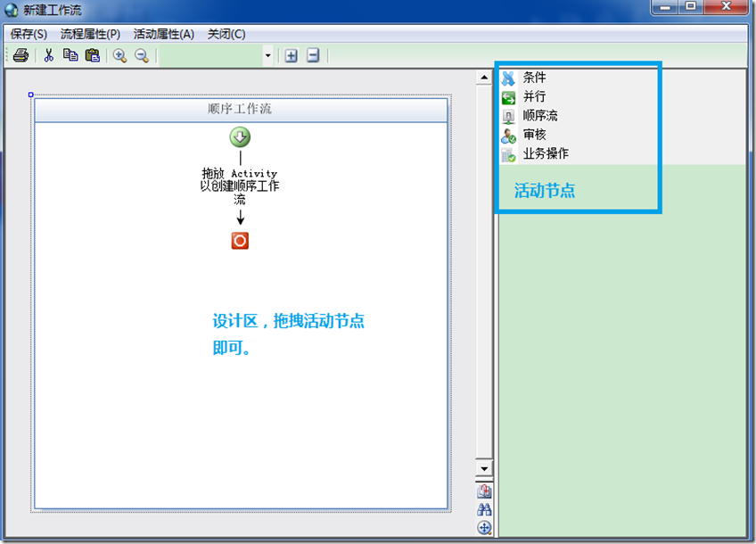The width and height of the screenshot is (756, 544).
Task: Open the 活动属性(A) menu
Action: point(164,34)
